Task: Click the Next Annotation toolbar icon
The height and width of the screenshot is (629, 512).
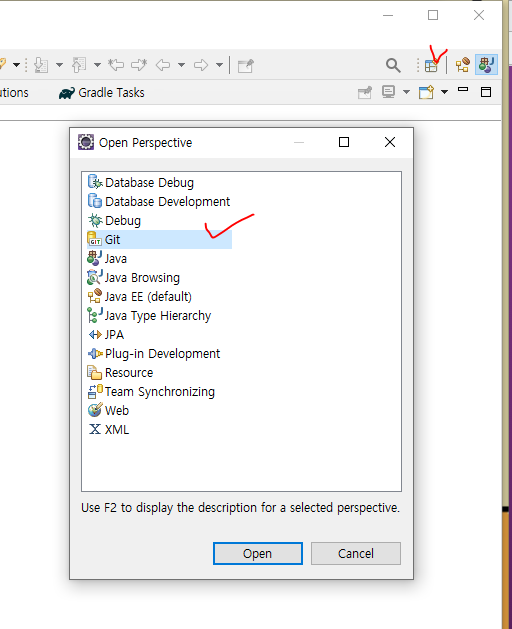Action: coord(41,65)
